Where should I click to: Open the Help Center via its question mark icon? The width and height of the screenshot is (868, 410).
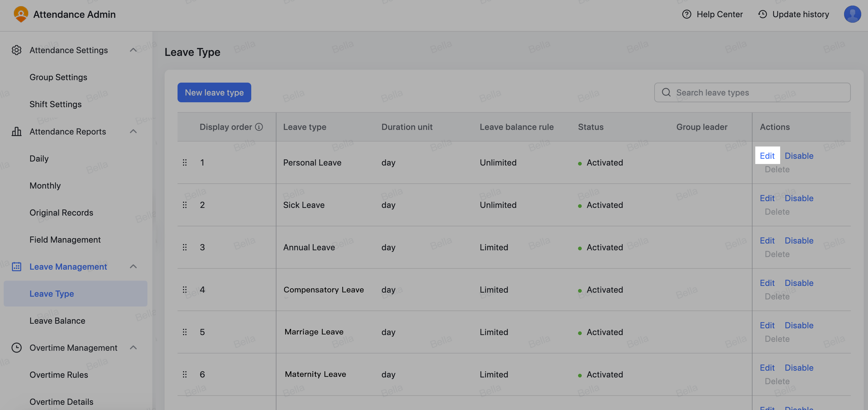coord(687,14)
